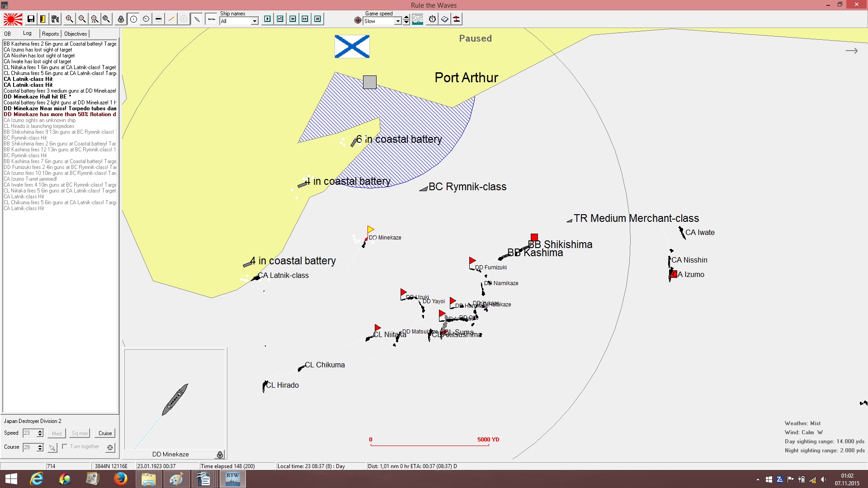This screenshot has width=868, height=488.
Task: Click the red record circle icon
Action: [358, 20]
